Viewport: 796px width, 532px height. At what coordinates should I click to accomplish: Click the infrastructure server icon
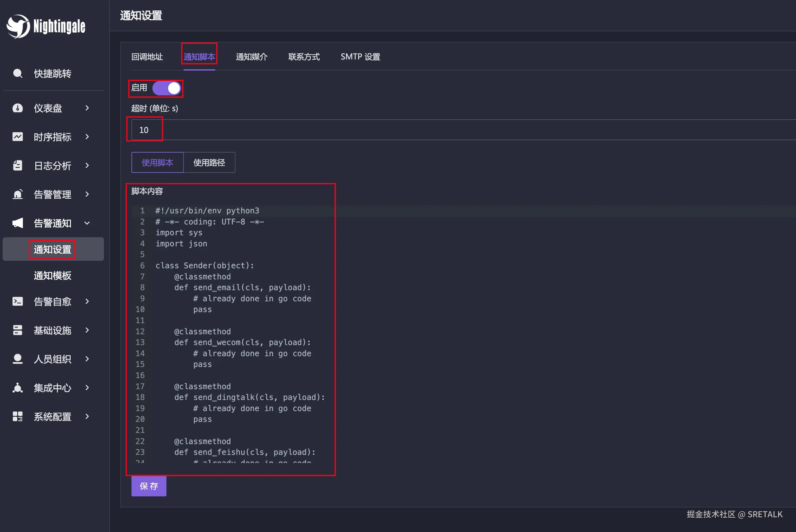(x=18, y=330)
